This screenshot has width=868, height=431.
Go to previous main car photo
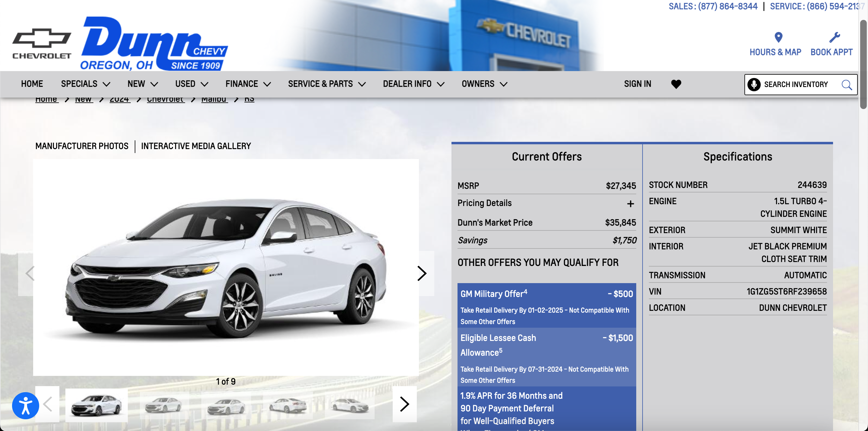30,273
